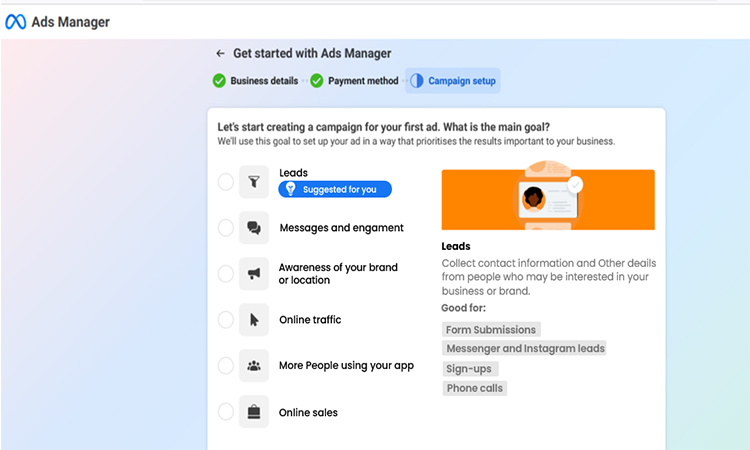Select the Messages and engagement radio button
The image size is (750, 450).
point(225,228)
